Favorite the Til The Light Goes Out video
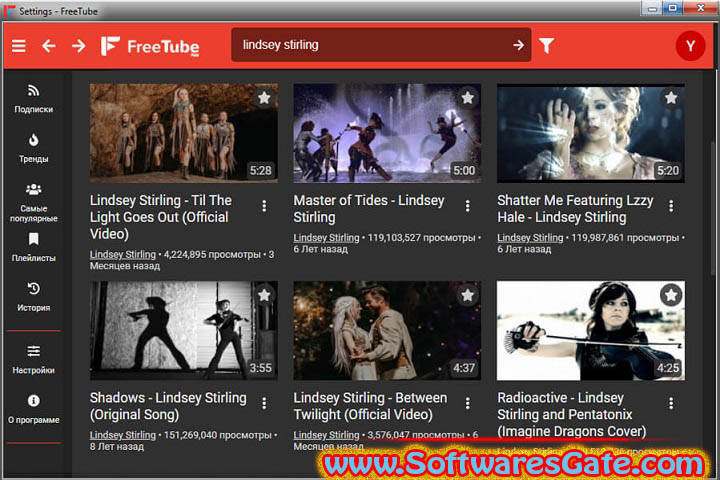720x480 pixels. coord(264,97)
